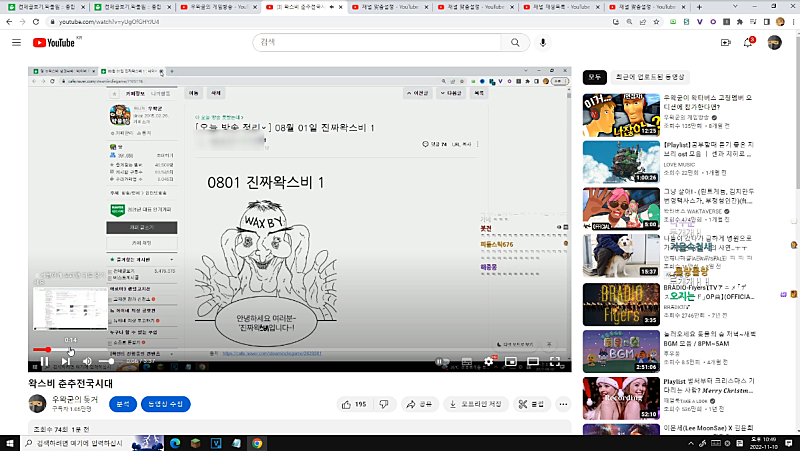800x451 pixels.
Task: Select the 최근에 업로드된 동영상 chip
Action: point(650,77)
